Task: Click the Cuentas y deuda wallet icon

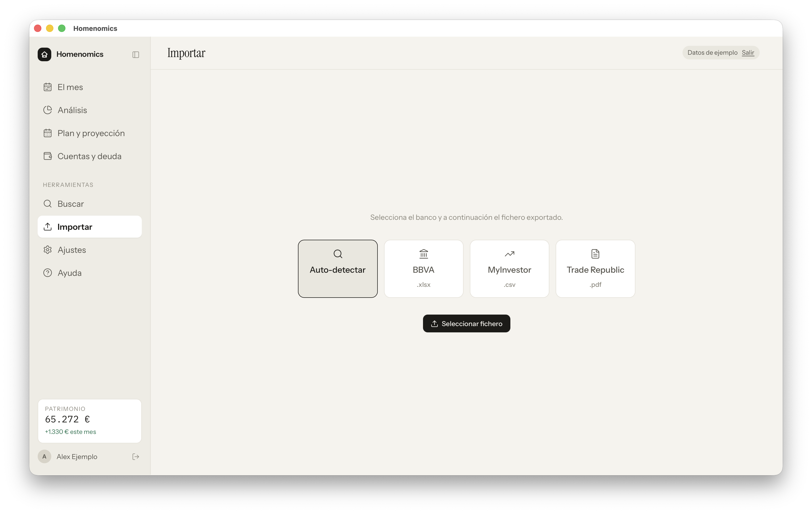Action: pyautogui.click(x=48, y=156)
